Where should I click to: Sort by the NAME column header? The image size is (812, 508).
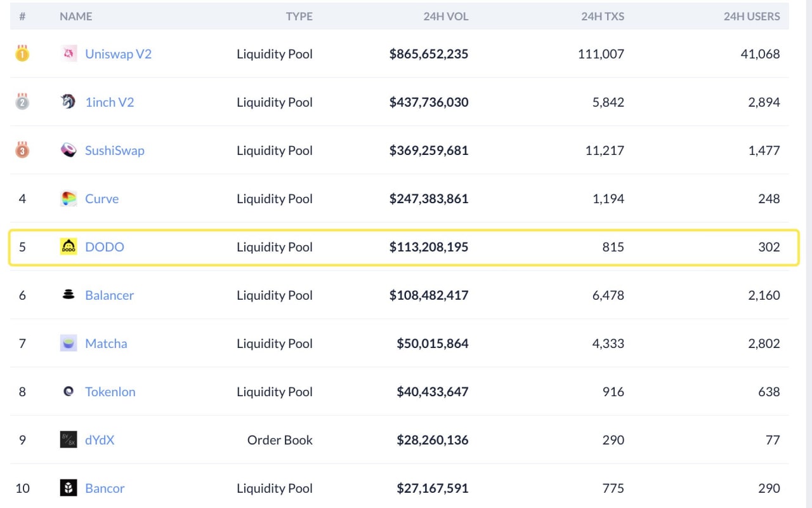(x=76, y=17)
